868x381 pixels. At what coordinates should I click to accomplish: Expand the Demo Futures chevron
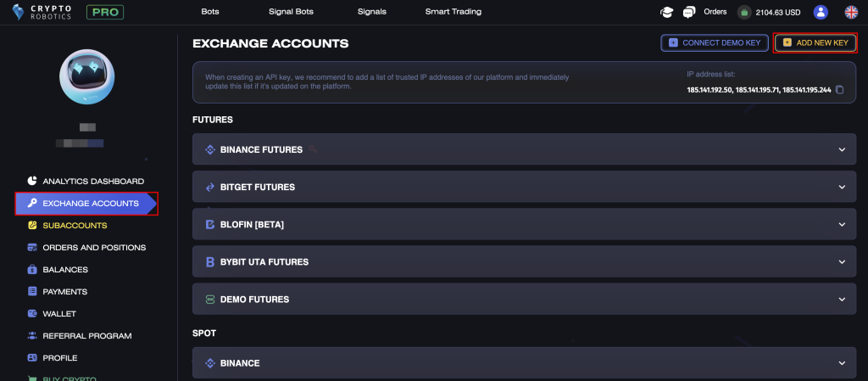pyautogui.click(x=842, y=299)
